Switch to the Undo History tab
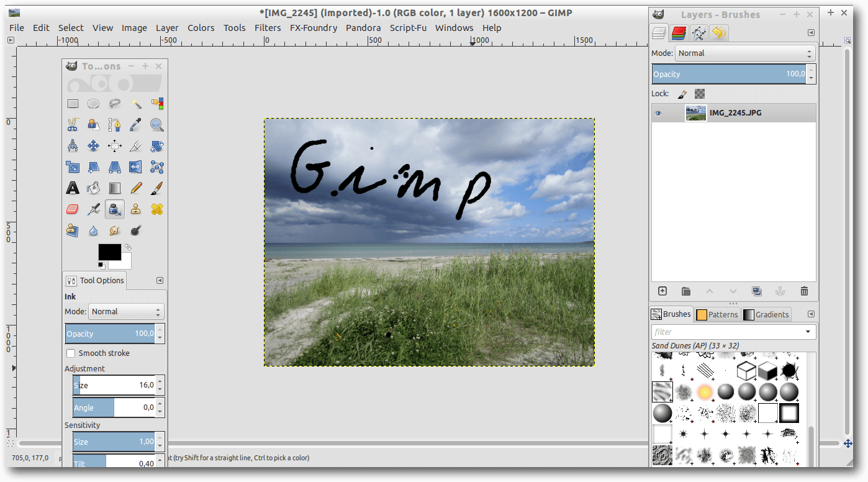The image size is (868, 482). click(719, 33)
